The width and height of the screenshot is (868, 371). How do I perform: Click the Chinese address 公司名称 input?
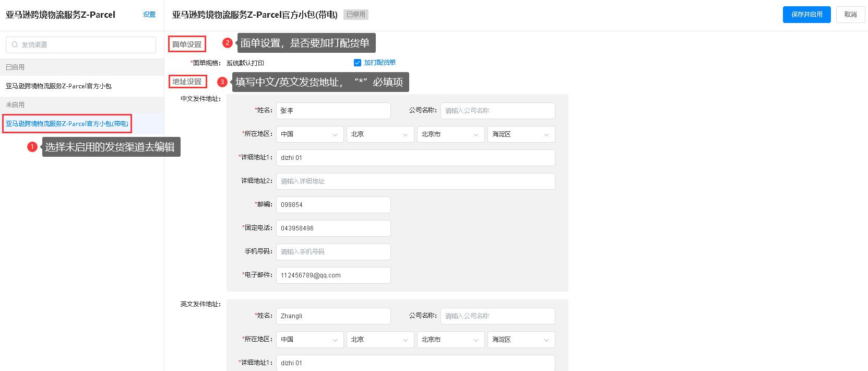point(497,111)
